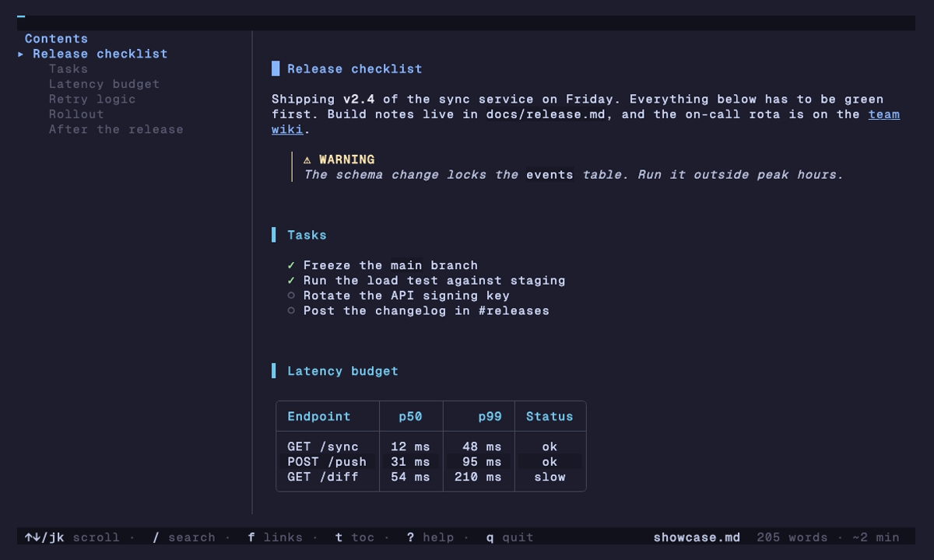934x560 pixels.
Task: Click the help shortcut hint
Action: [430, 537]
